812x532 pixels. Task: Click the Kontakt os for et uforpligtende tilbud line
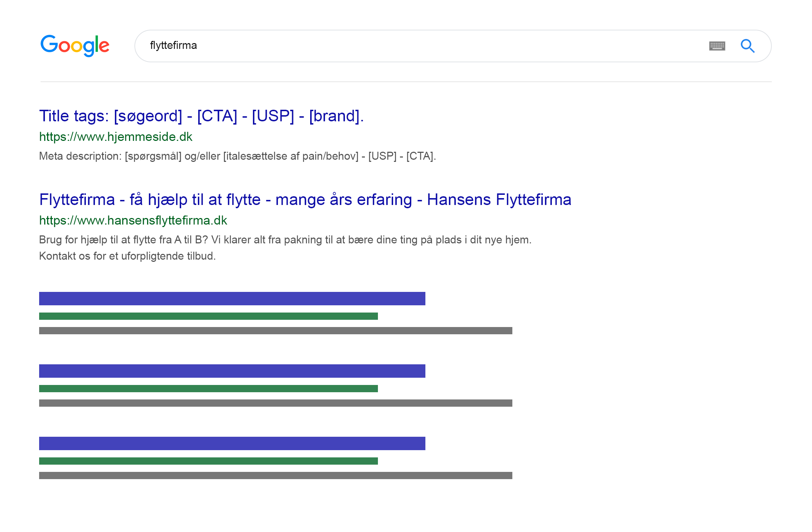pos(127,256)
